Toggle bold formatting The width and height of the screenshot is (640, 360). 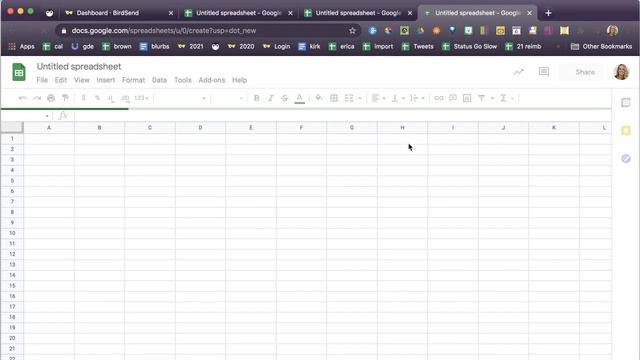click(x=256, y=98)
